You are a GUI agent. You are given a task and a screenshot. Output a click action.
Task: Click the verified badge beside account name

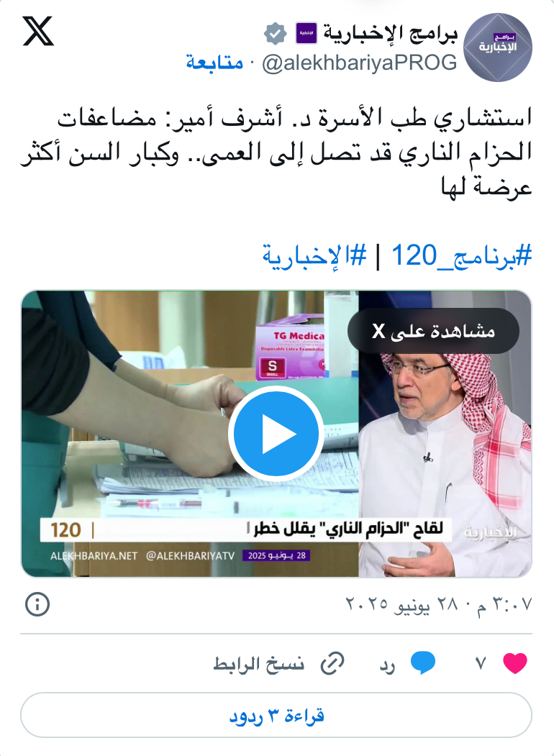(x=276, y=34)
